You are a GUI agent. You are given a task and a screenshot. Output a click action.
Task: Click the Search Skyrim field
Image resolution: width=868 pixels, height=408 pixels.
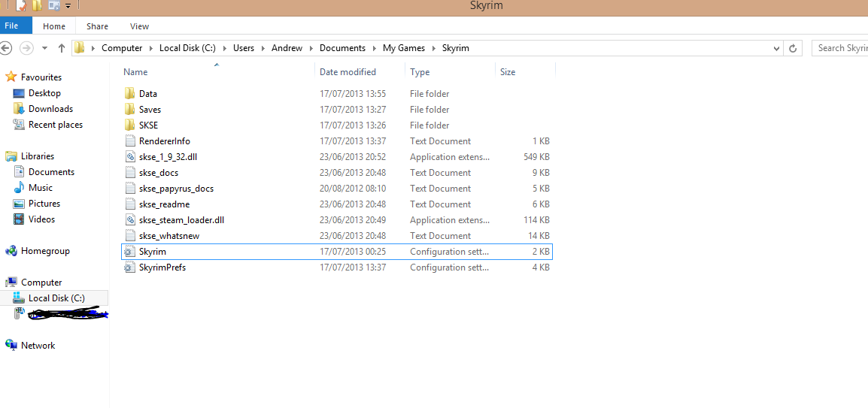[x=839, y=48]
